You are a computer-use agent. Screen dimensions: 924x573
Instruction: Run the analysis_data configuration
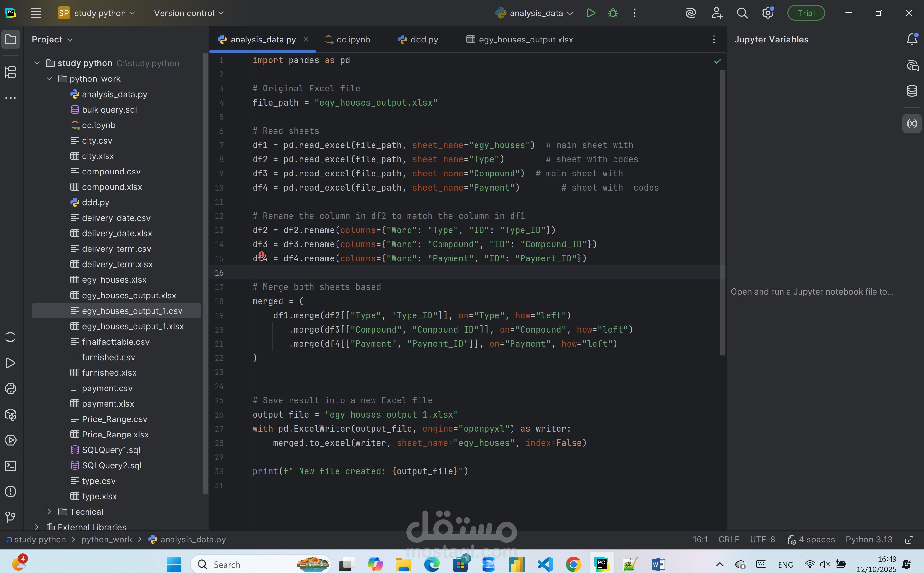(x=591, y=13)
